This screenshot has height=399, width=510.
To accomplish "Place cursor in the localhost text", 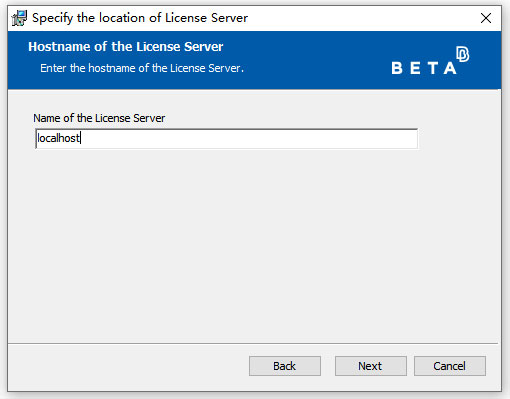I will pyautogui.click(x=58, y=138).
